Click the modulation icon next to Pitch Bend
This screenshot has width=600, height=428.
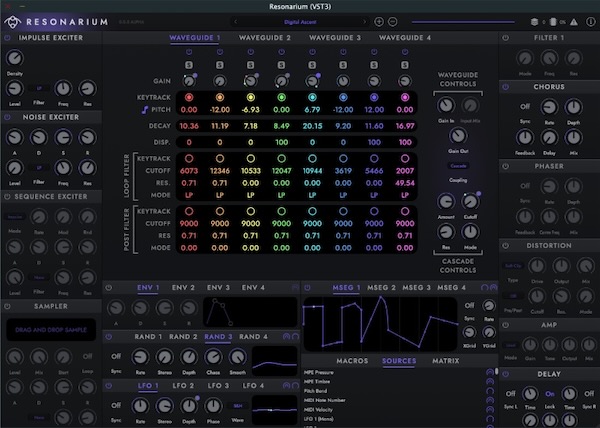(x=489, y=391)
